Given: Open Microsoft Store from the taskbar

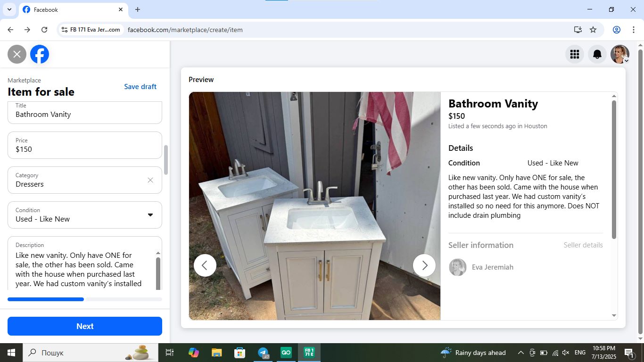Looking at the screenshot, I should pos(239,353).
